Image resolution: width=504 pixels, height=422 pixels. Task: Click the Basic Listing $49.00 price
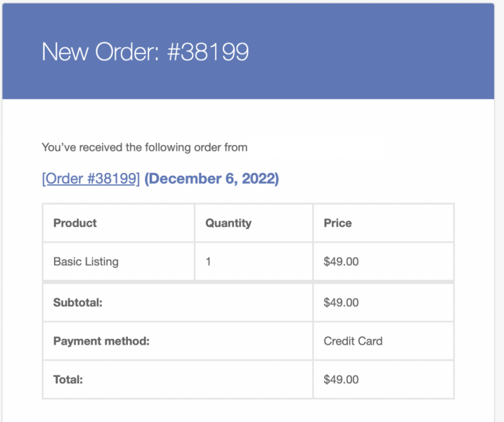[341, 262]
